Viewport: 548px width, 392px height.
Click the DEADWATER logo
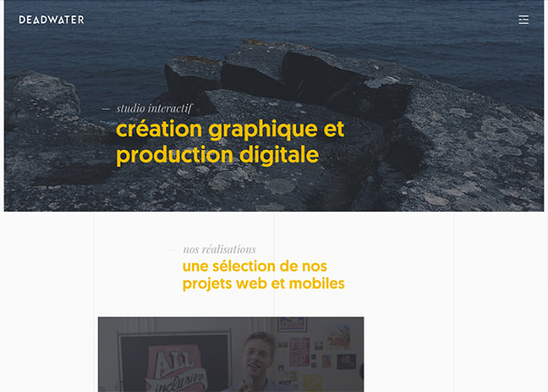[x=51, y=19]
